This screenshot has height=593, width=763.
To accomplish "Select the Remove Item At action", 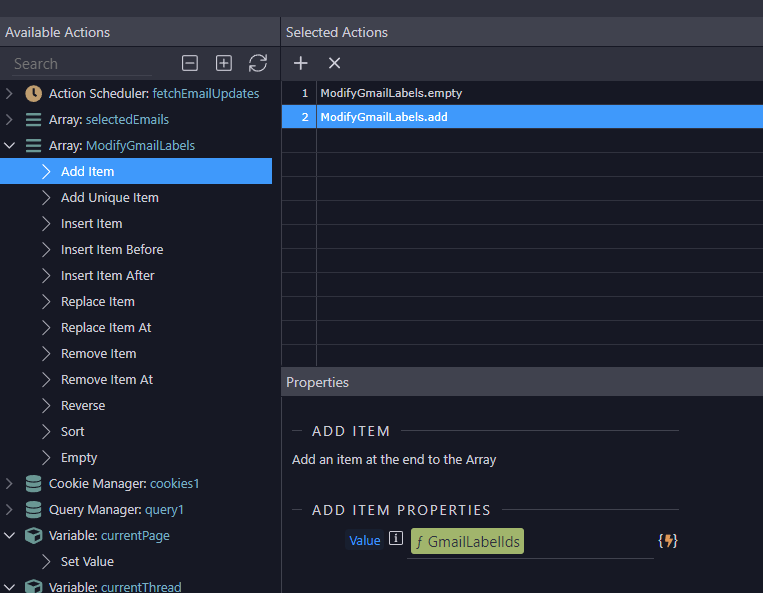I will 106,379.
